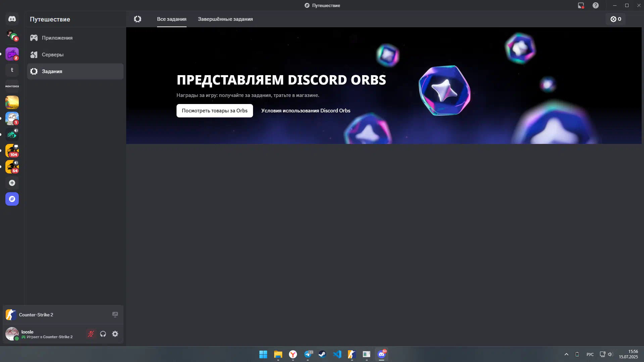The image size is (644, 362).
Task: Open the teal dragon server icon
Action: point(12,135)
